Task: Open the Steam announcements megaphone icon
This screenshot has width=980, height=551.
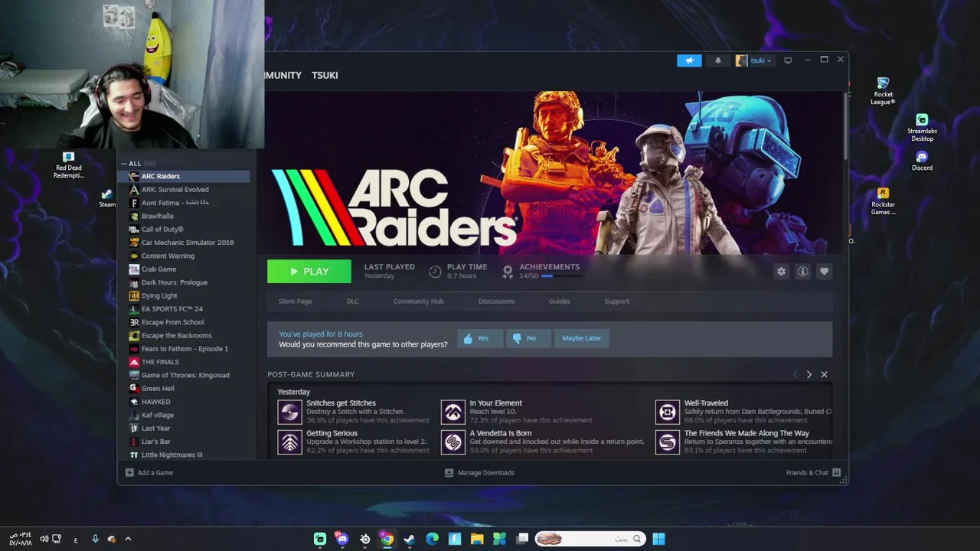Action: coord(689,60)
